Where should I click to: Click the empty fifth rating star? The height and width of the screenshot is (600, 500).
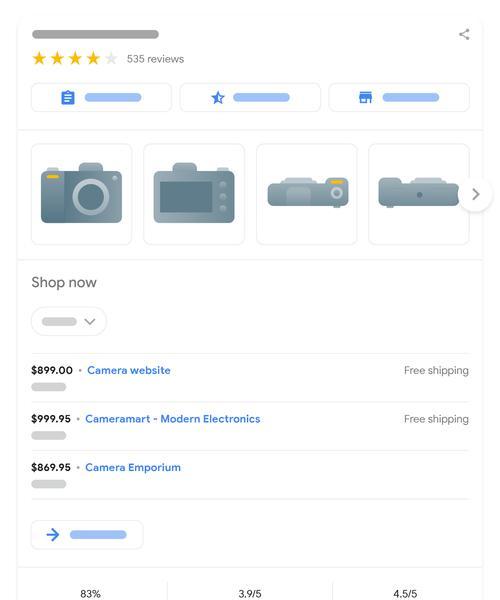[111, 59]
